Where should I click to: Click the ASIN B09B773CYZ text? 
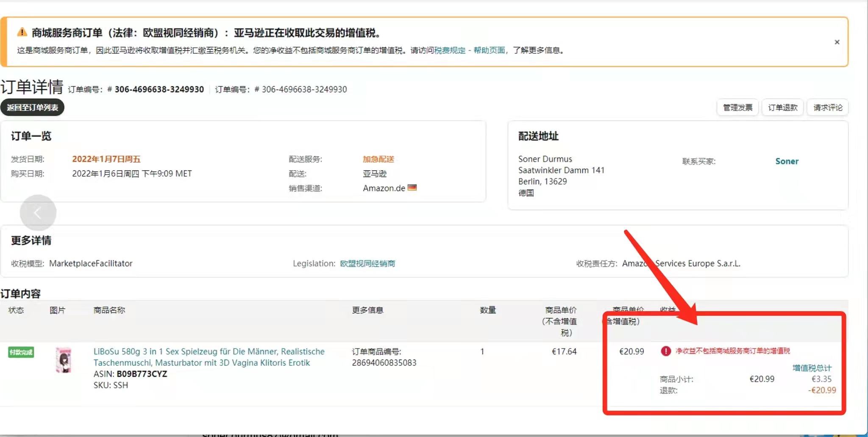click(x=142, y=374)
